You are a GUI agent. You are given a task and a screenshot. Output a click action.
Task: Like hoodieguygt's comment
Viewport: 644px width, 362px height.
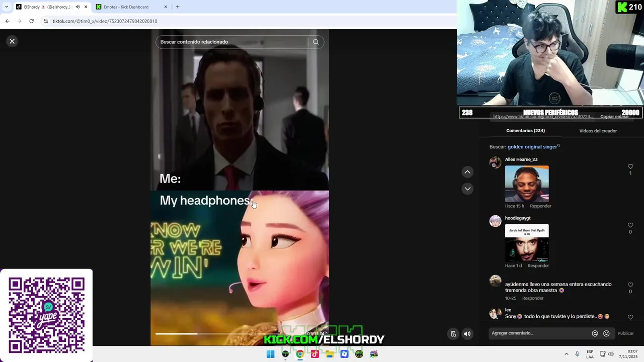click(630, 225)
